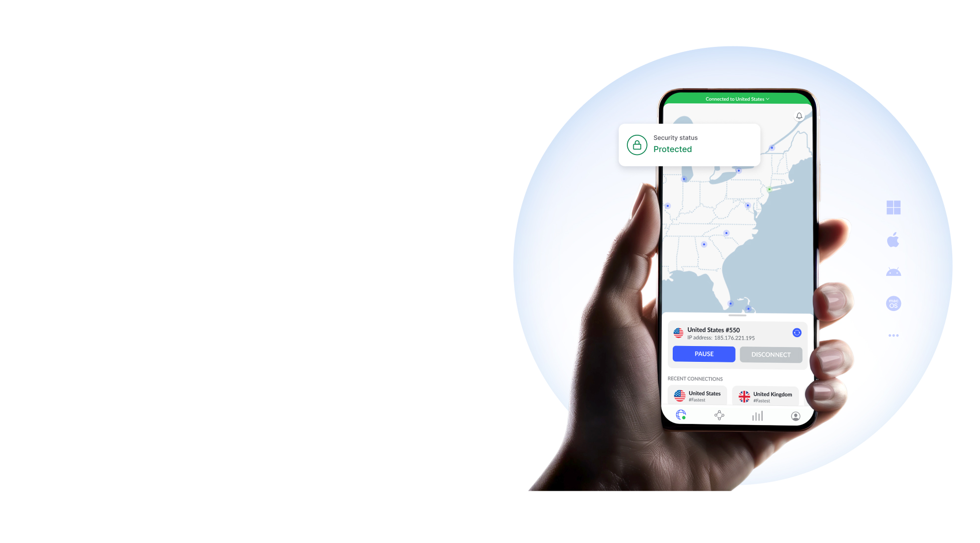980x543 pixels.
Task: Click the Windows platform icon
Action: [894, 208]
